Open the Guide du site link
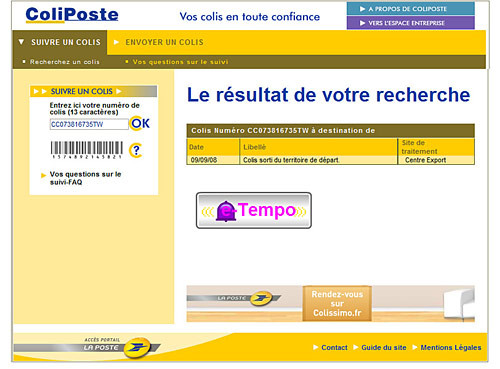500x369 pixels. 384,348
